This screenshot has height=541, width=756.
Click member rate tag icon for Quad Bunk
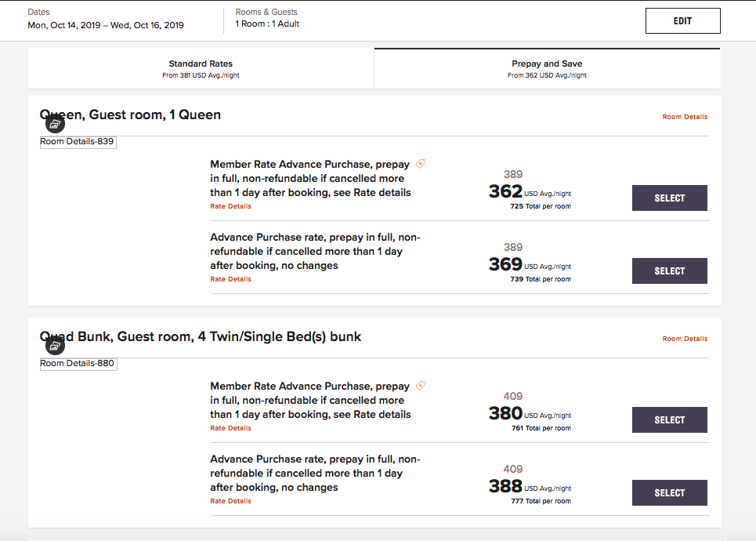click(x=421, y=386)
